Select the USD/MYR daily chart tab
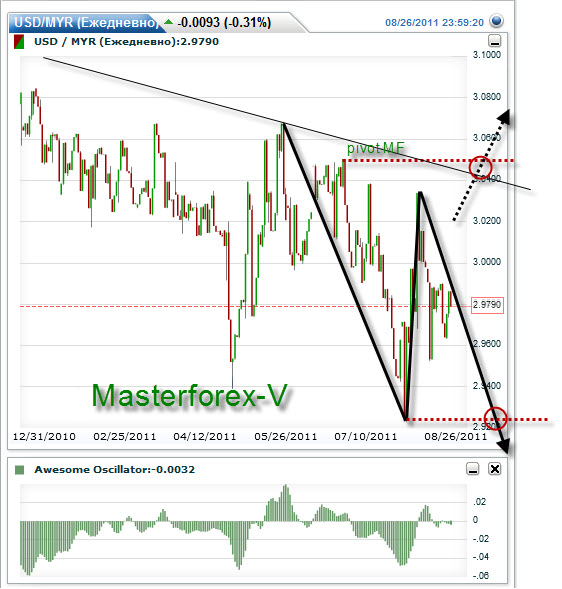This screenshot has height=589, width=562. 86,23
